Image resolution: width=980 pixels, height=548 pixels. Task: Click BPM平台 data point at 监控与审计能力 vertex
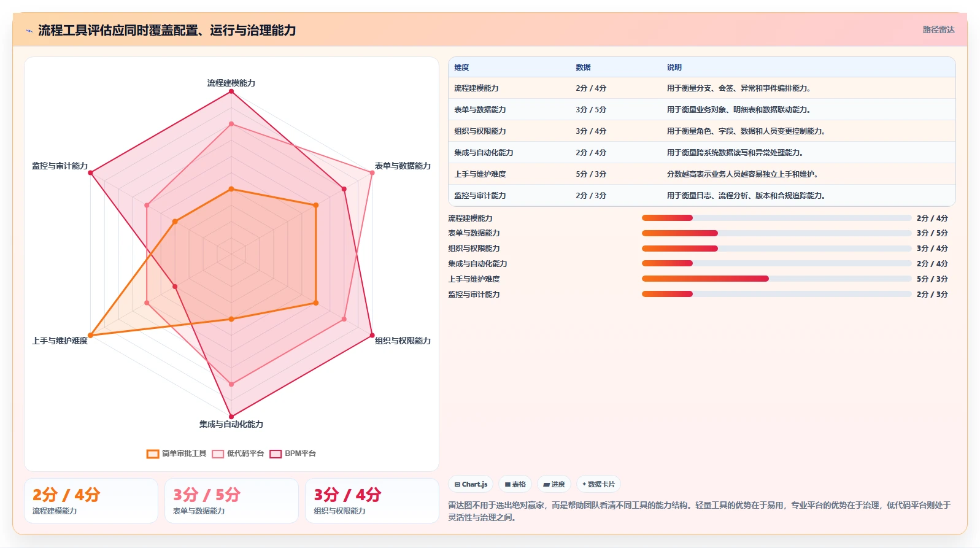(x=90, y=173)
